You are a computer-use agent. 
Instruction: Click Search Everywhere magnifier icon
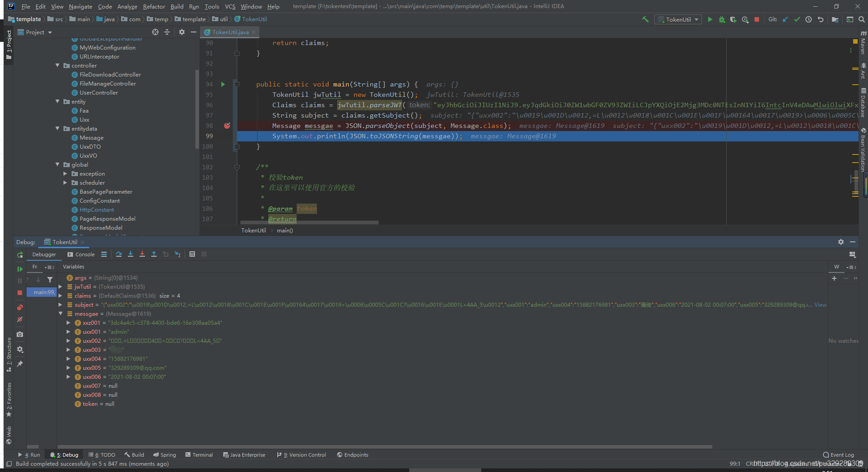pyautogui.click(x=861, y=19)
